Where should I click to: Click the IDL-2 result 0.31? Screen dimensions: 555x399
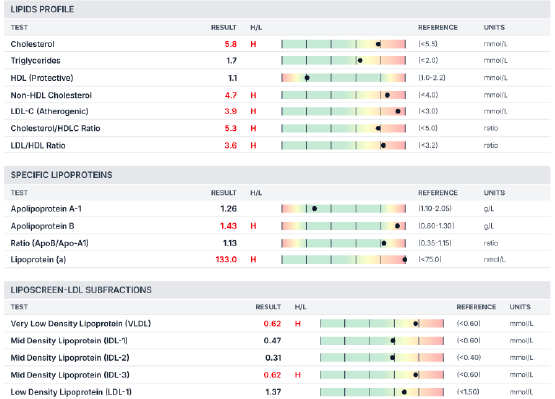click(273, 358)
